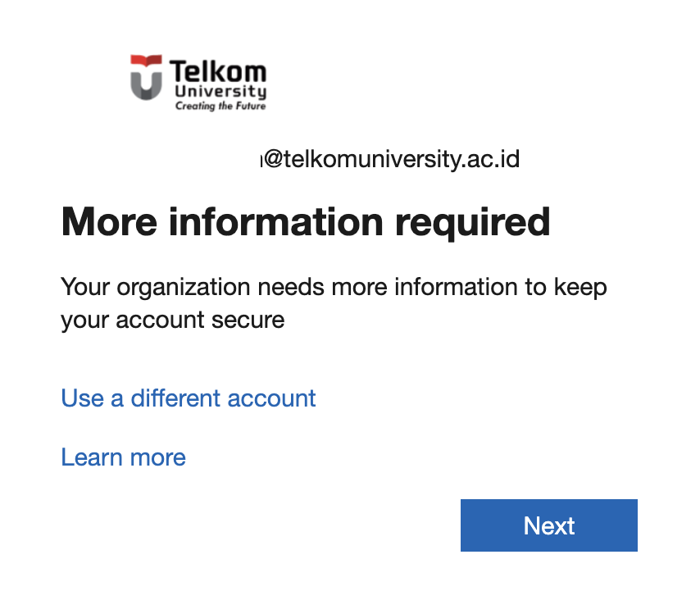Click the @telkomuniversity.ac.id email address

(391, 158)
